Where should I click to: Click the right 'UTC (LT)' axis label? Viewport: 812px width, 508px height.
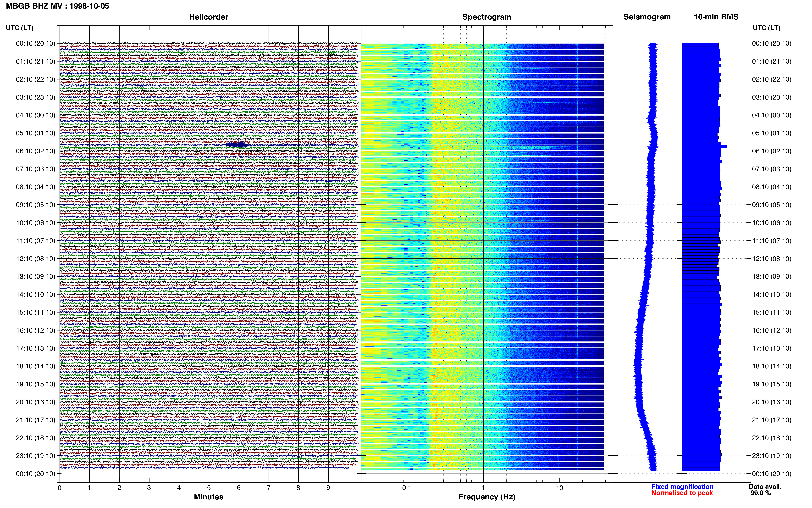pos(766,28)
